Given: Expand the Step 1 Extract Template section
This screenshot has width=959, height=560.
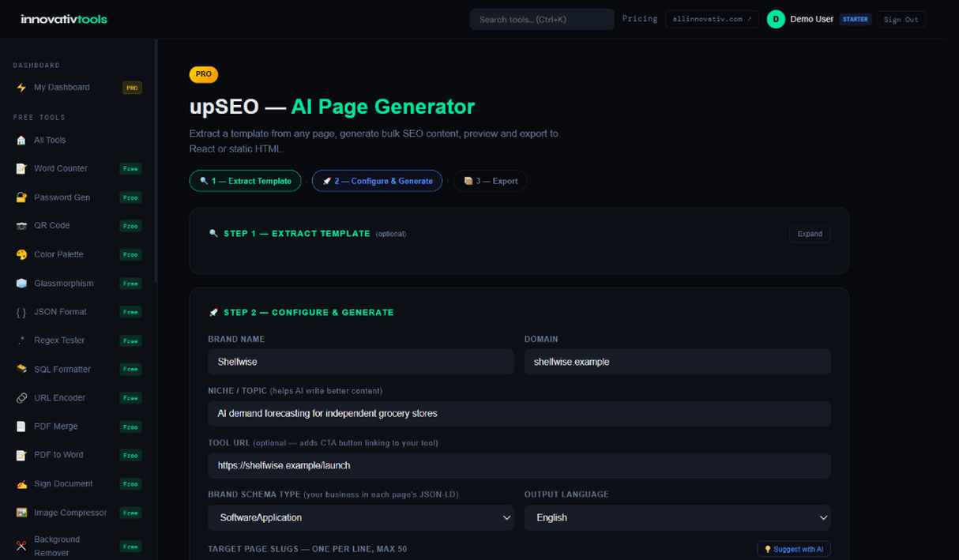Looking at the screenshot, I should (x=810, y=234).
